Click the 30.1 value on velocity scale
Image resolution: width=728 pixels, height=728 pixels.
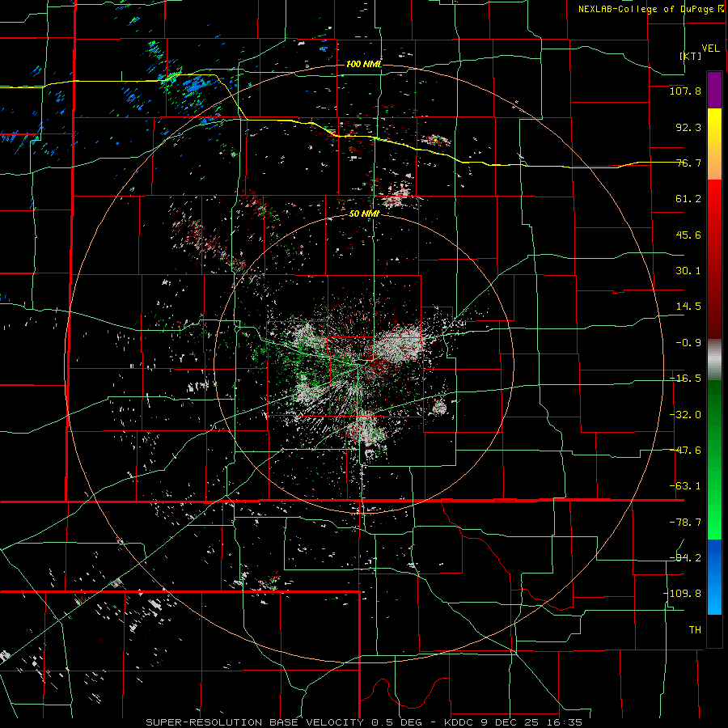coord(688,271)
